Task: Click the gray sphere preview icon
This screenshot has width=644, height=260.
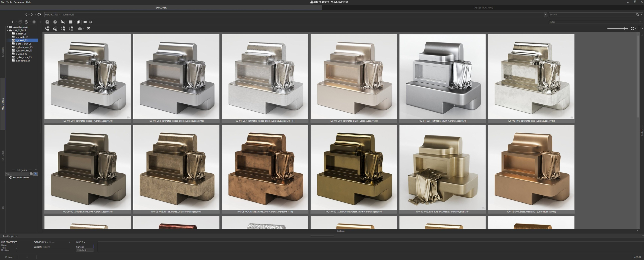Action: (x=55, y=22)
